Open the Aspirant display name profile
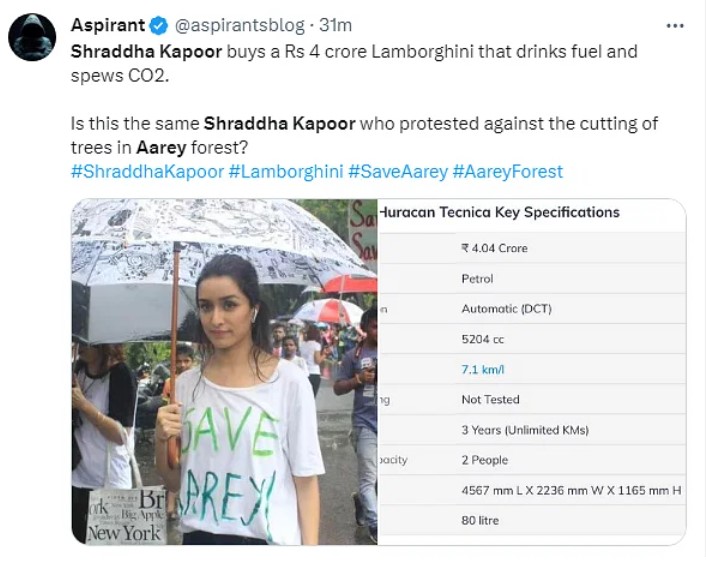The height and width of the screenshot is (565, 706). click(x=109, y=24)
